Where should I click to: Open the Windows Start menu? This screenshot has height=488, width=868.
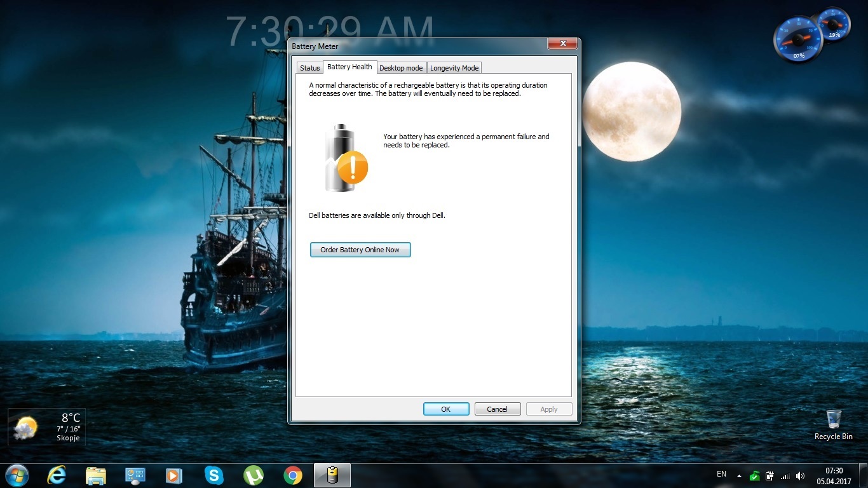coord(17,475)
